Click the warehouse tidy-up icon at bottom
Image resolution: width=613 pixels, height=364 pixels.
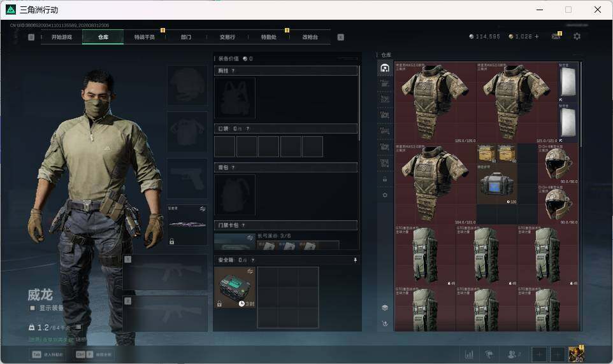pyautogui.click(x=385, y=323)
